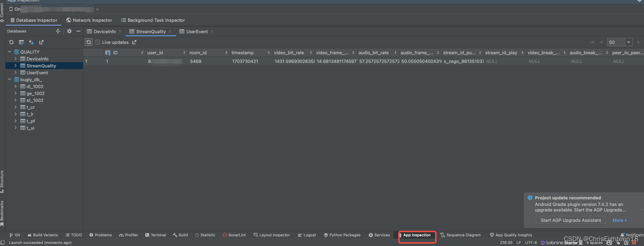Refresh the database schema in Databases panel
Image resolution: width=644 pixels, height=246 pixels.
pos(11,42)
